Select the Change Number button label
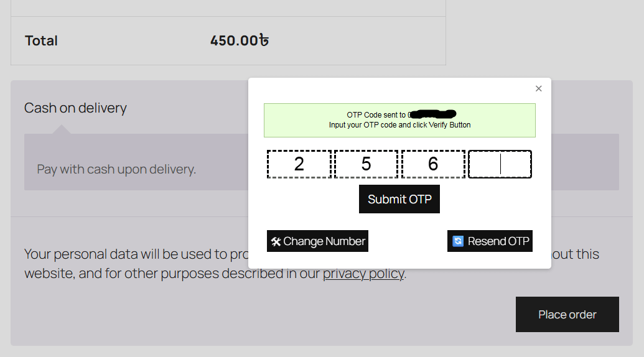This screenshot has width=644, height=357. (x=324, y=241)
